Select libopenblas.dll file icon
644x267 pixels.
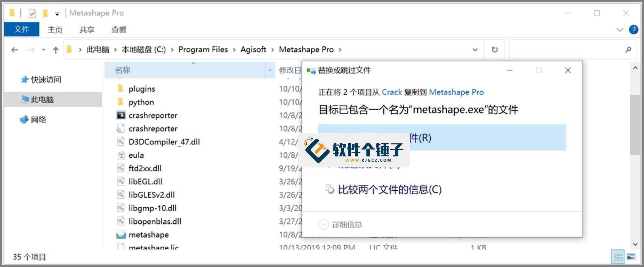(x=121, y=221)
